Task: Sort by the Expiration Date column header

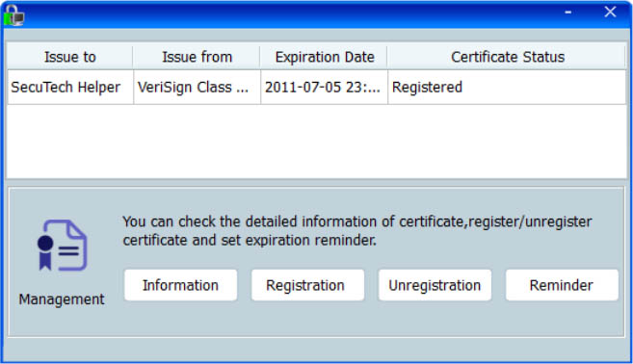Action: coord(324,57)
